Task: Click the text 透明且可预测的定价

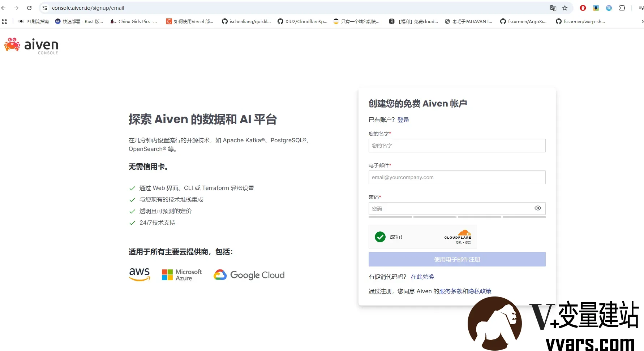Action: (166, 211)
